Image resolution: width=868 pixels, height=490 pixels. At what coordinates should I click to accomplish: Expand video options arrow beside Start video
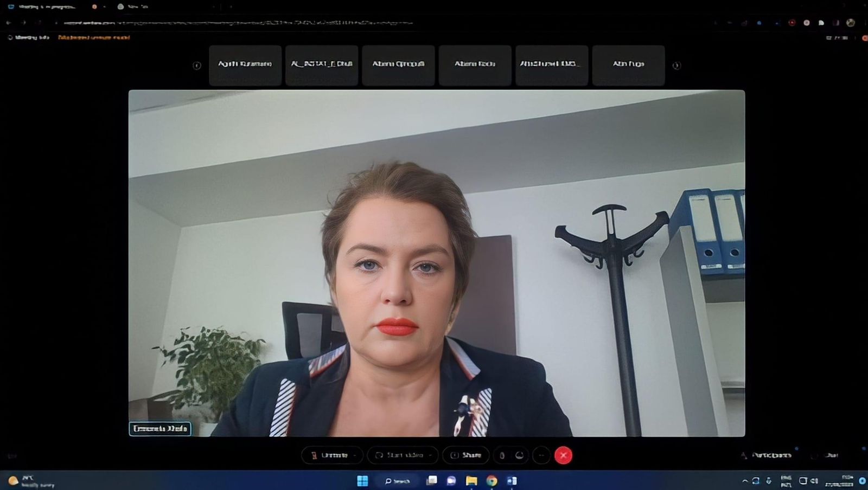point(431,455)
